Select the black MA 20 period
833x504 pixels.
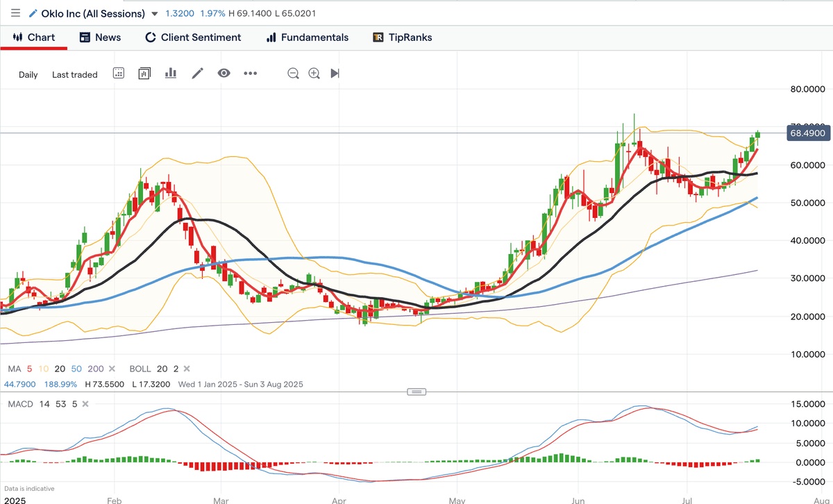[59, 369]
